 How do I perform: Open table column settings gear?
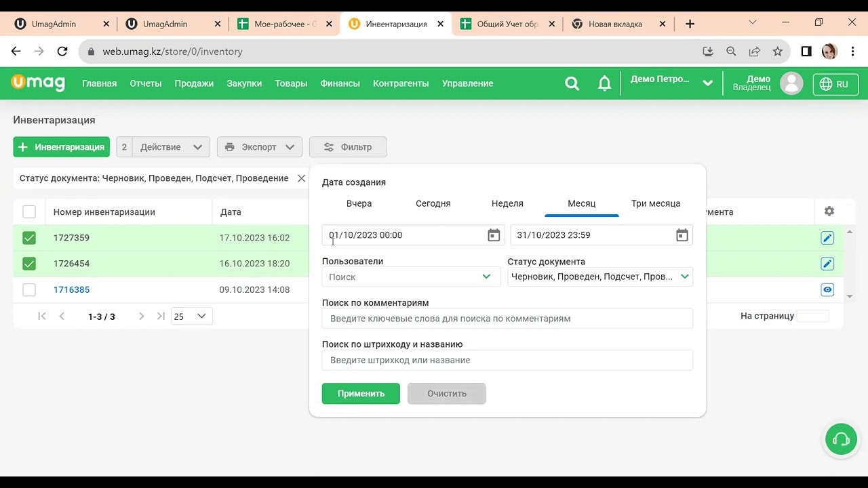tap(829, 211)
